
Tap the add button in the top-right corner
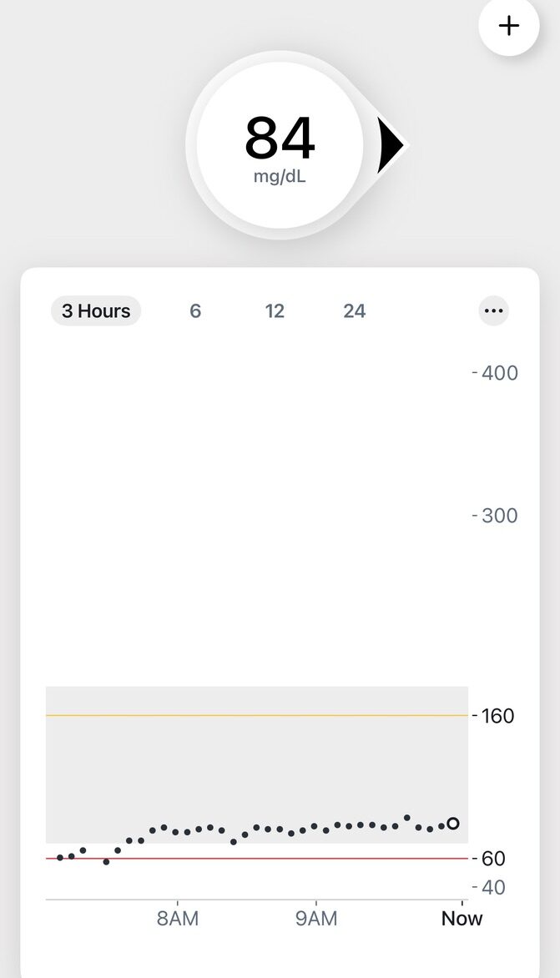[508, 26]
